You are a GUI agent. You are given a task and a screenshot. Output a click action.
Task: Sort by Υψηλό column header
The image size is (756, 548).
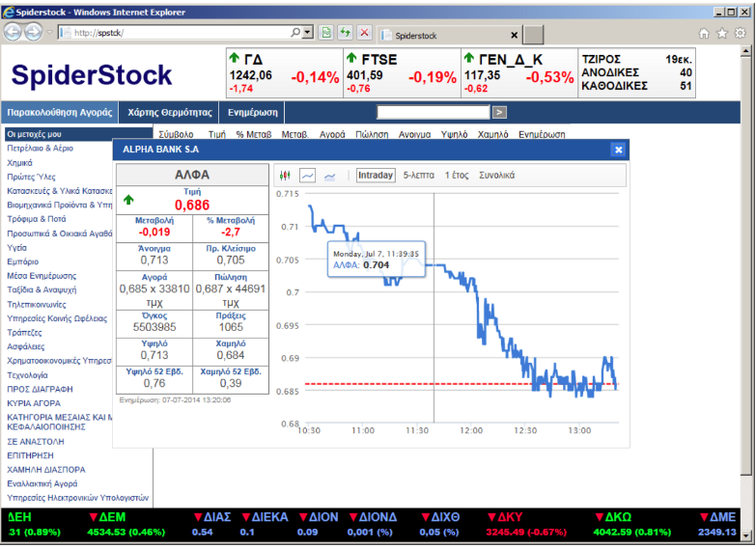(x=454, y=134)
